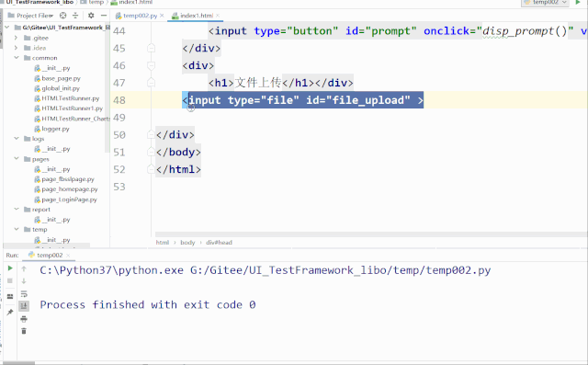Clear console output with the trash icon
The width and height of the screenshot is (588, 365).
[x=24, y=331]
